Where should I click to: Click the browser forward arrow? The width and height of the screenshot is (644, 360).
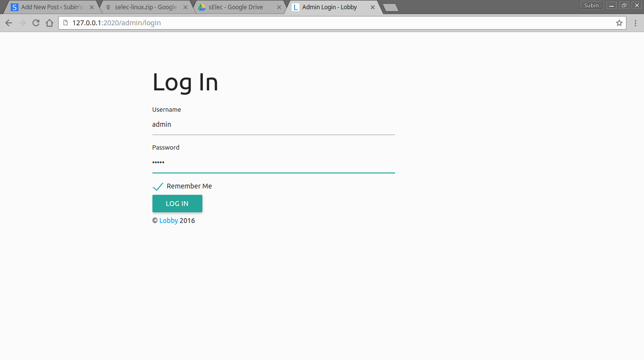pyautogui.click(x=22, y=23)
